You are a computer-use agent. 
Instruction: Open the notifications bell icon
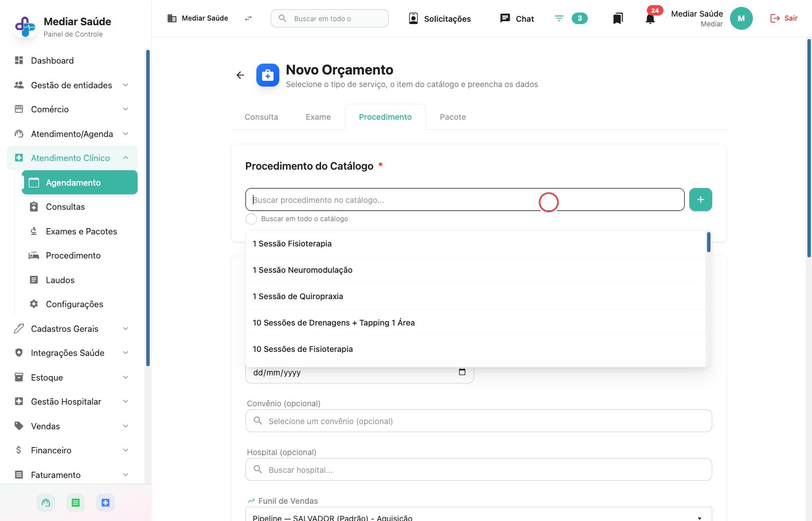click(x=650, y=18)
